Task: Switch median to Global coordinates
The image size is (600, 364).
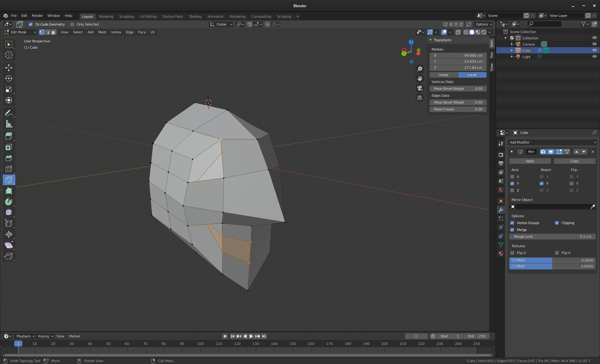Action: pos(443,75)
